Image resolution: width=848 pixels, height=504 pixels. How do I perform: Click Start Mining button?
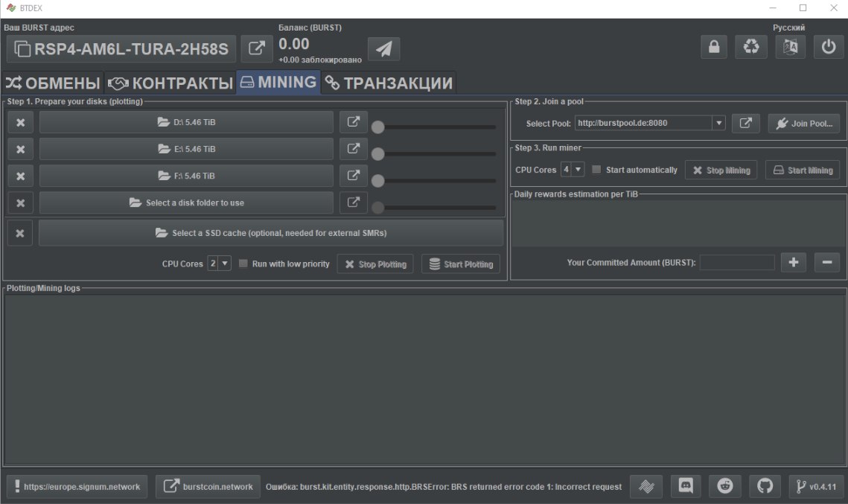[x=803, y=170]
